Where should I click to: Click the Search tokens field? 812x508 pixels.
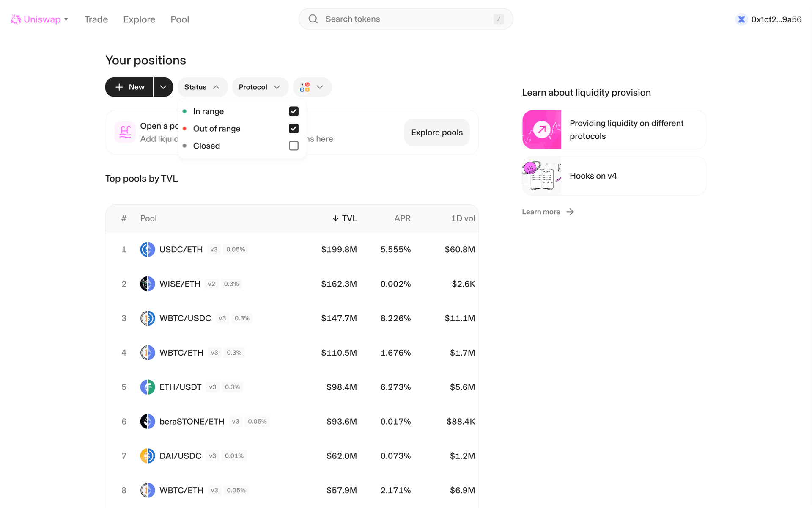pos(406,19)
